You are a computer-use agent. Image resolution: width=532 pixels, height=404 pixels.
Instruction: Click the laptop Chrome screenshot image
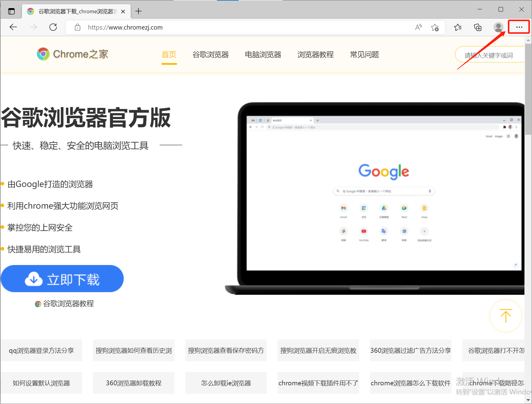(374, 198)
